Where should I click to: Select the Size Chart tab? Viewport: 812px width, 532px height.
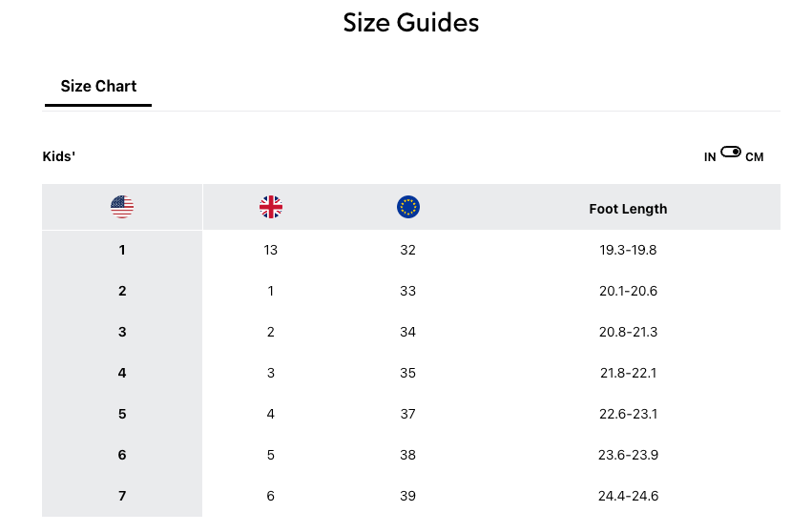click(98, 86)
